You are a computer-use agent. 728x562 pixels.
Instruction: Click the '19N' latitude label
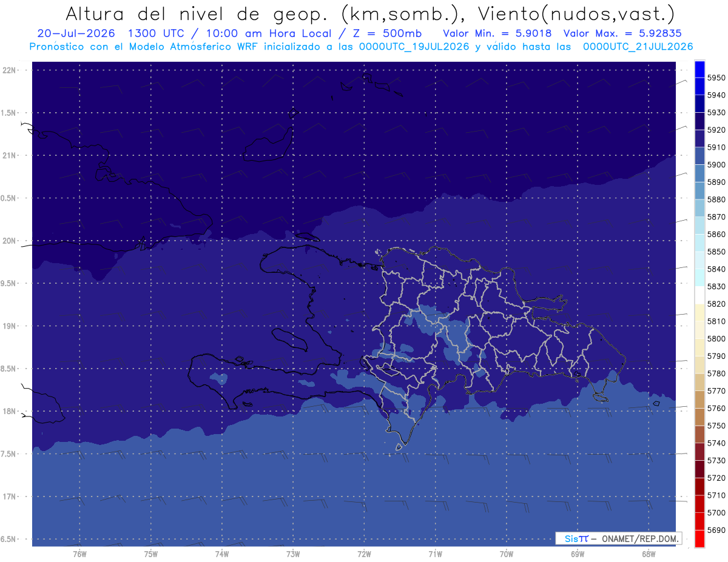point(10,326)
